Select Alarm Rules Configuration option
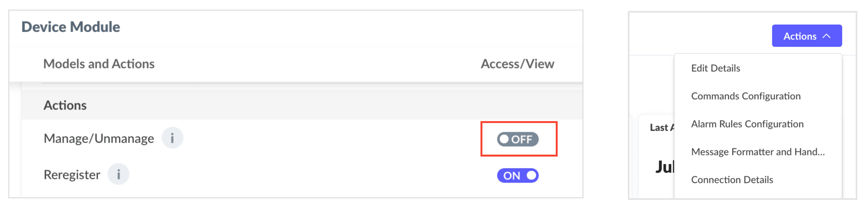This screenshot has width=868, height=209. [x=747, y=124]
